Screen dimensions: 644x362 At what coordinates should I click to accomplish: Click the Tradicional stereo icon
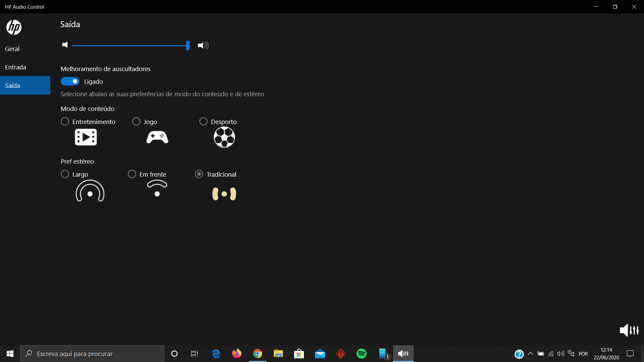[224, 194]
